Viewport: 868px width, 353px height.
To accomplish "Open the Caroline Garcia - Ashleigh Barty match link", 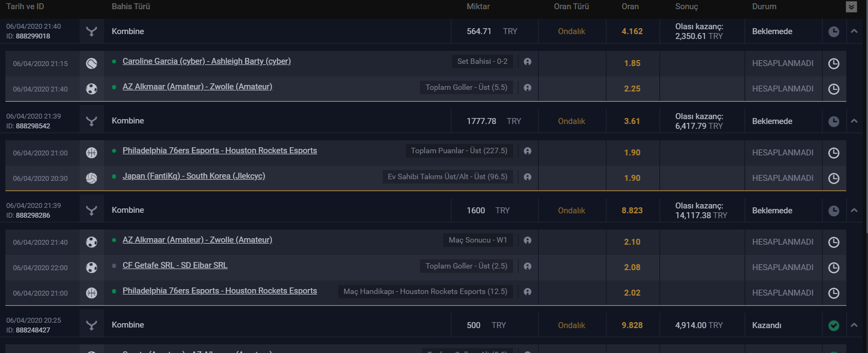I will click(206, 61).
